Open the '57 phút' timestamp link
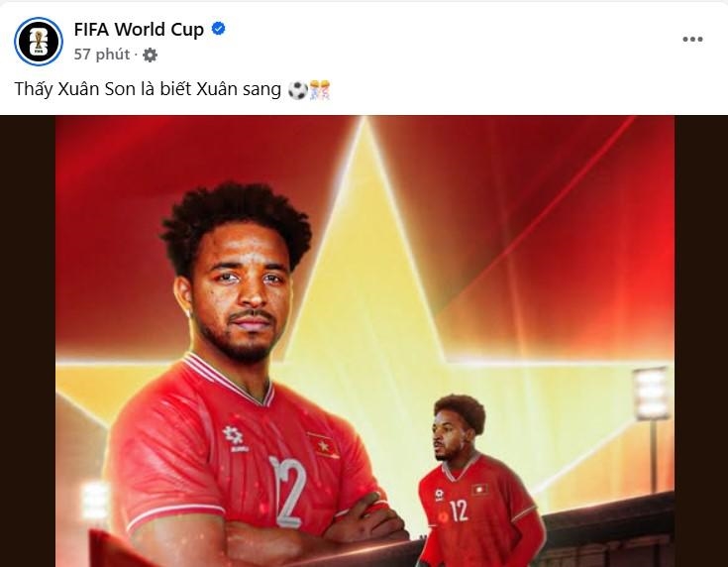This screenshot has width=728, height=567. (x=102, y=55)
